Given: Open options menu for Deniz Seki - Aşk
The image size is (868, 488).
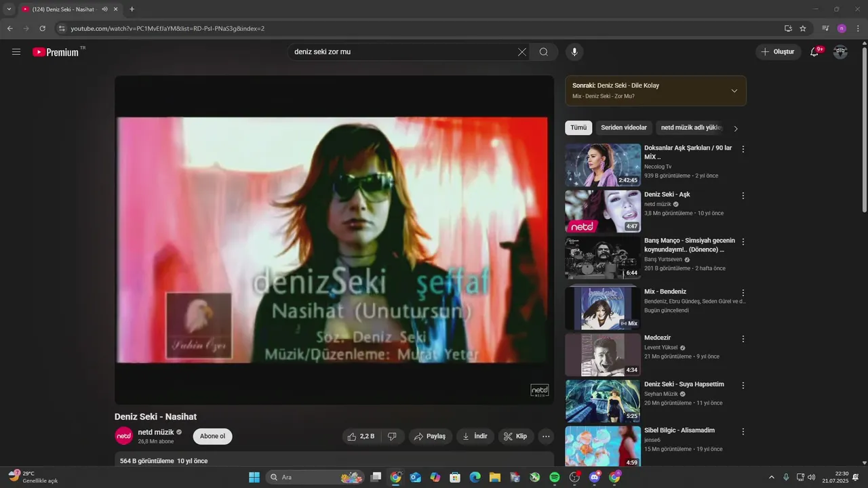Looking at the screenshot, I should click(743, 196).
